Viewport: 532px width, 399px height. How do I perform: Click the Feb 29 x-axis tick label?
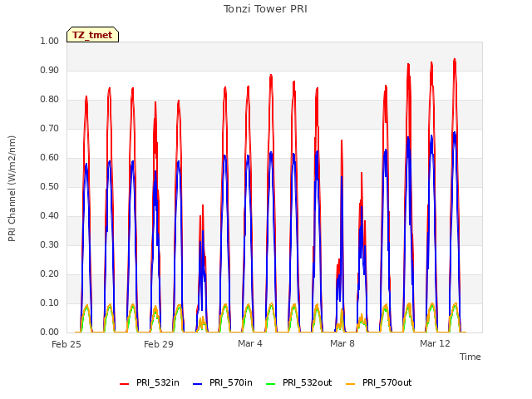159,344
